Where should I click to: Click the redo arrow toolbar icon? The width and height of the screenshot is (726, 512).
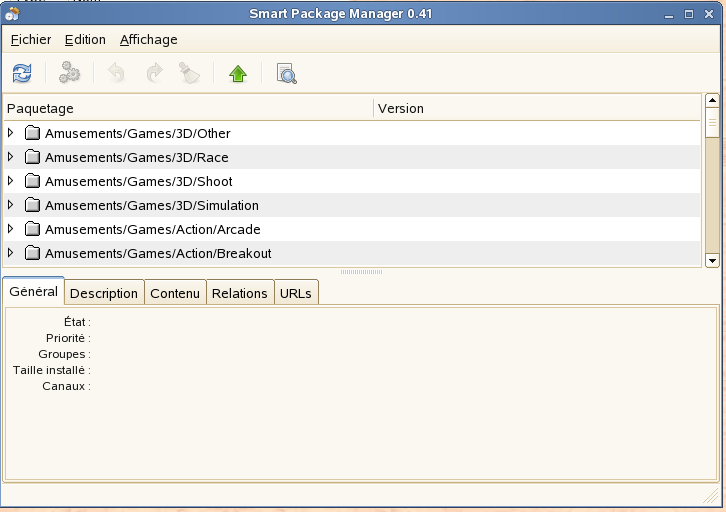[155, 73]
